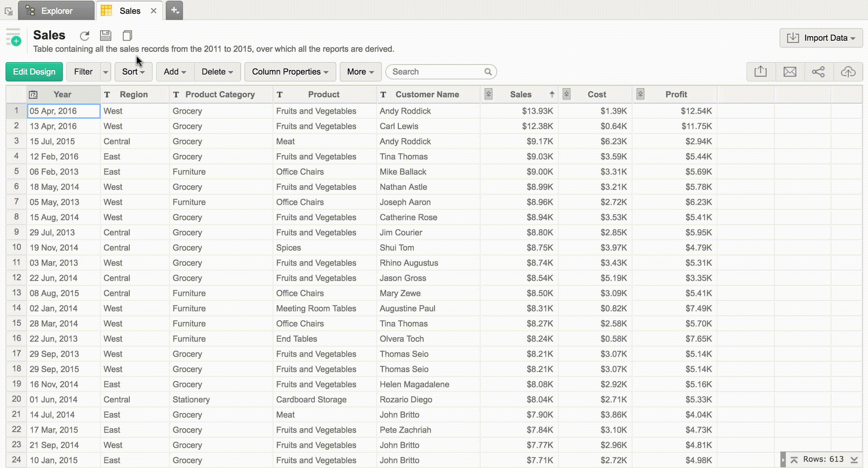Viewport: 868px width, 468px height.
Task: Click the Edit Design button
Action: pyautogui.click(x=34, y=72)
